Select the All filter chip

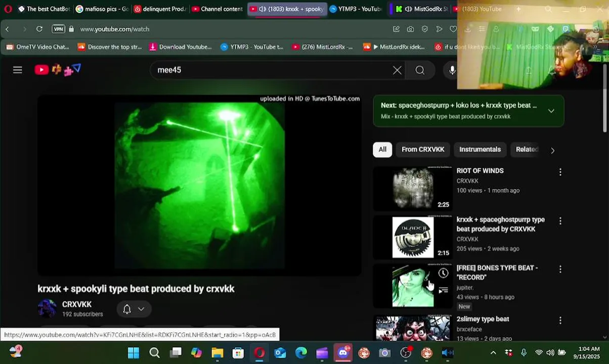[x=382, y=150]
